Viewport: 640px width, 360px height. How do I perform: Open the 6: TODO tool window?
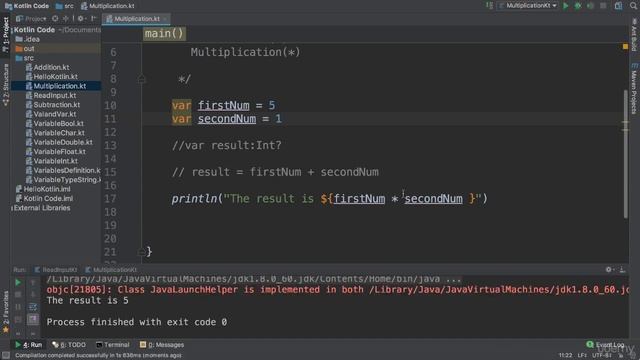coord(69,345)
